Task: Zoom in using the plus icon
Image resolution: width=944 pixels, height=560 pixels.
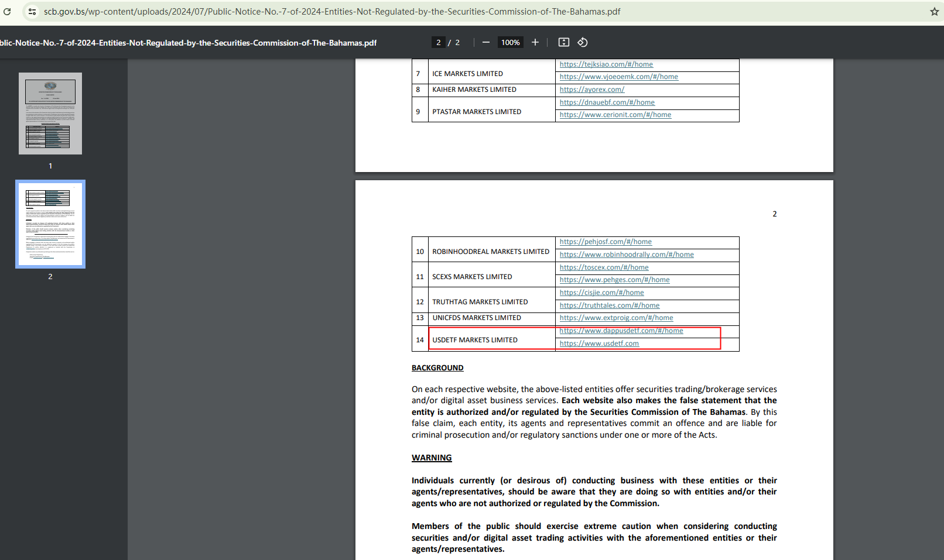Action: (535, 42)
